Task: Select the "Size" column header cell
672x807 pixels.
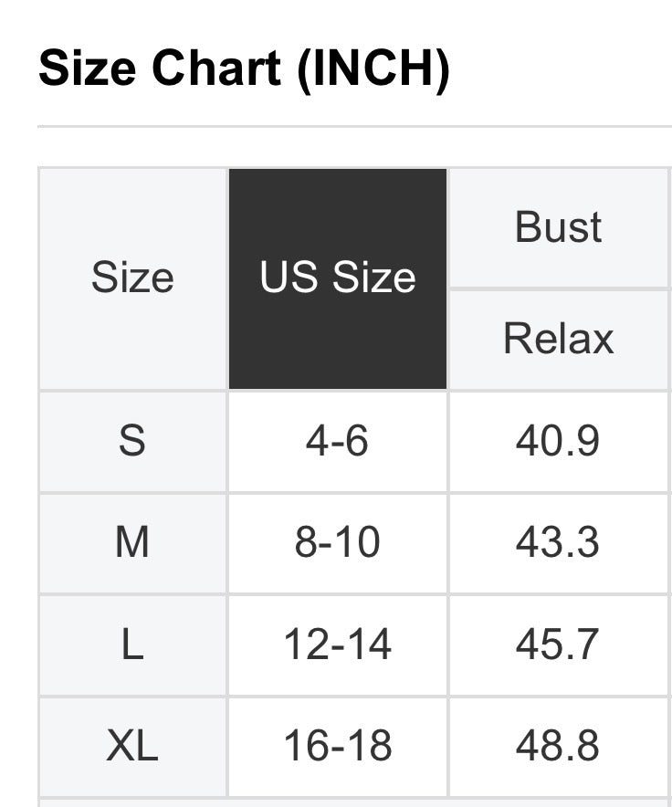Action: pos(132,278)
